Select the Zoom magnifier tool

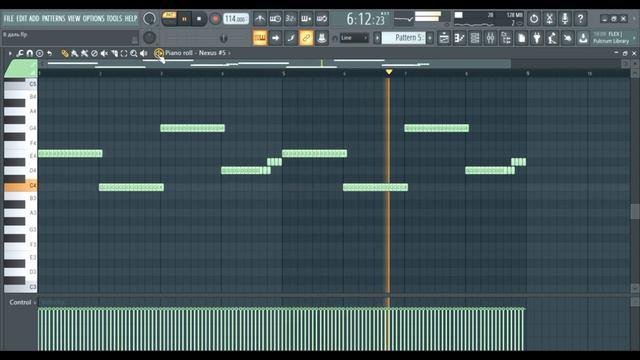134,53
